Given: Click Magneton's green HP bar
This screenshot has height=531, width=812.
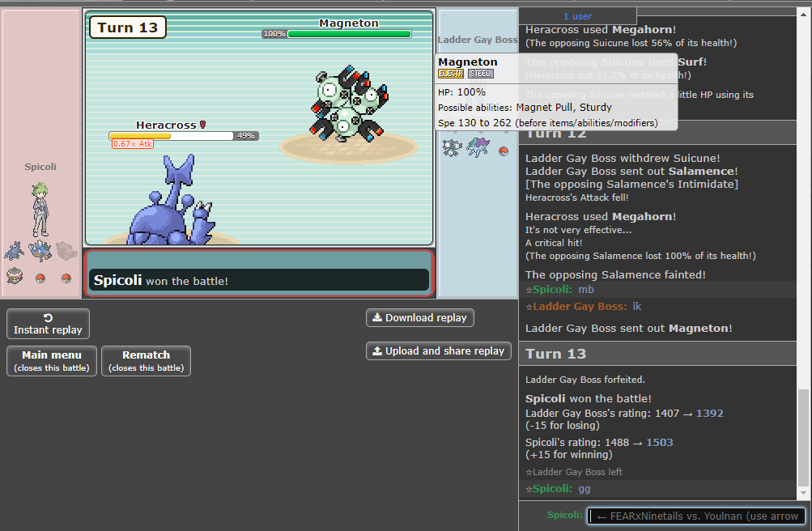Looking at the screenshot, I should tap(349, 34).
